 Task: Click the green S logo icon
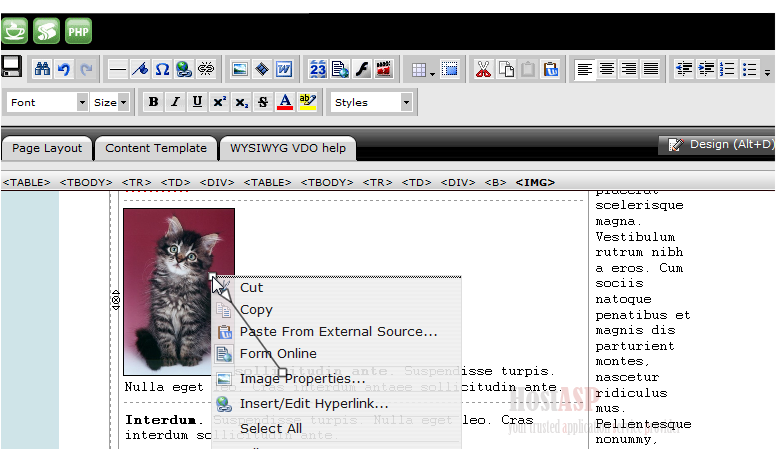[47, 31]
